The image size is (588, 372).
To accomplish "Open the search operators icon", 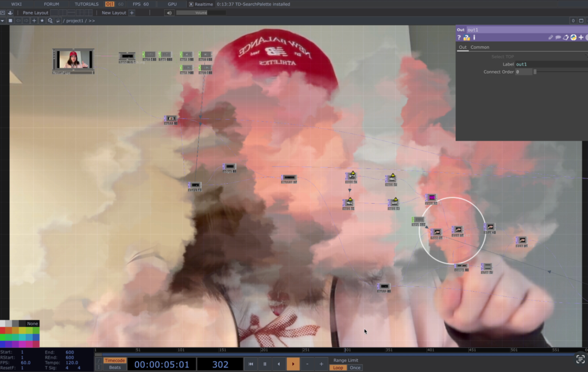I will click(x=50, y=21).
